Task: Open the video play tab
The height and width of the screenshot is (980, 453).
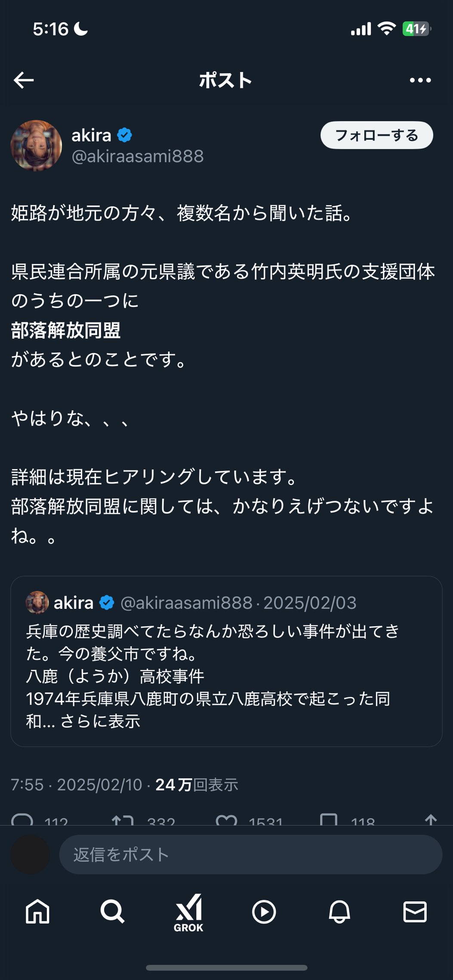Action: pyautogui.click(x=264, y=912)
